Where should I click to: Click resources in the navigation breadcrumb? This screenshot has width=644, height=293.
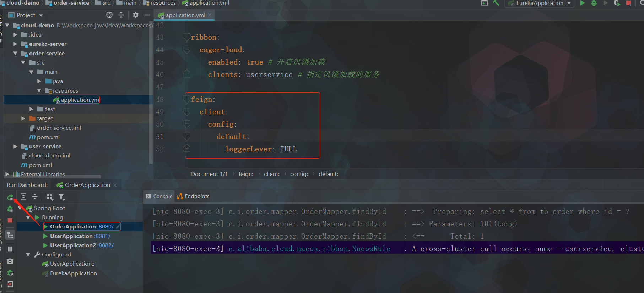coord(163,3)
